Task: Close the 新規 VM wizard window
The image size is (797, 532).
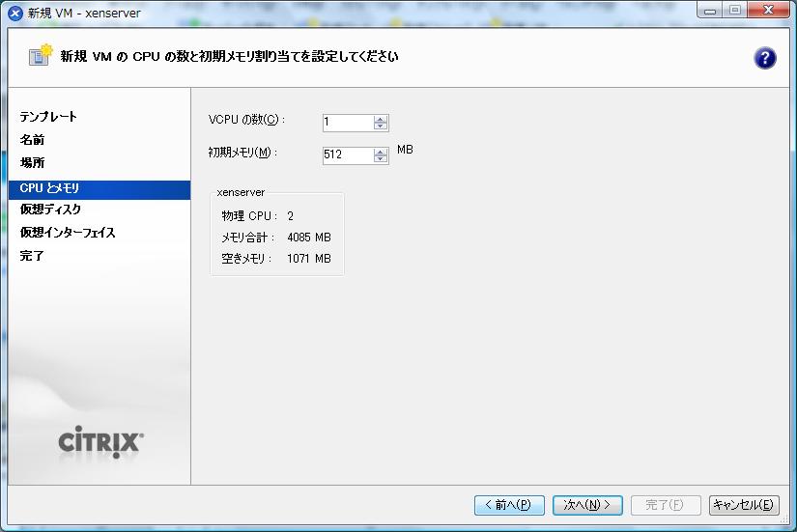Action: pyautogui.click(x=769, y=11)
